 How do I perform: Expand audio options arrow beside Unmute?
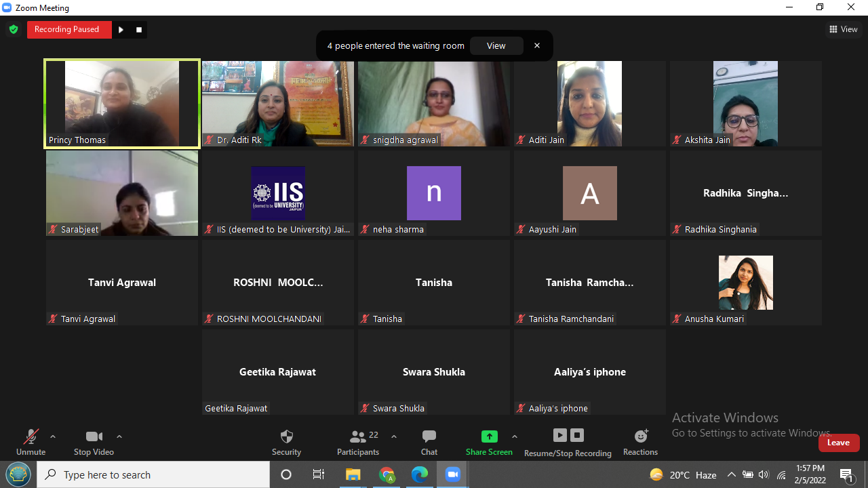[53, 436]
